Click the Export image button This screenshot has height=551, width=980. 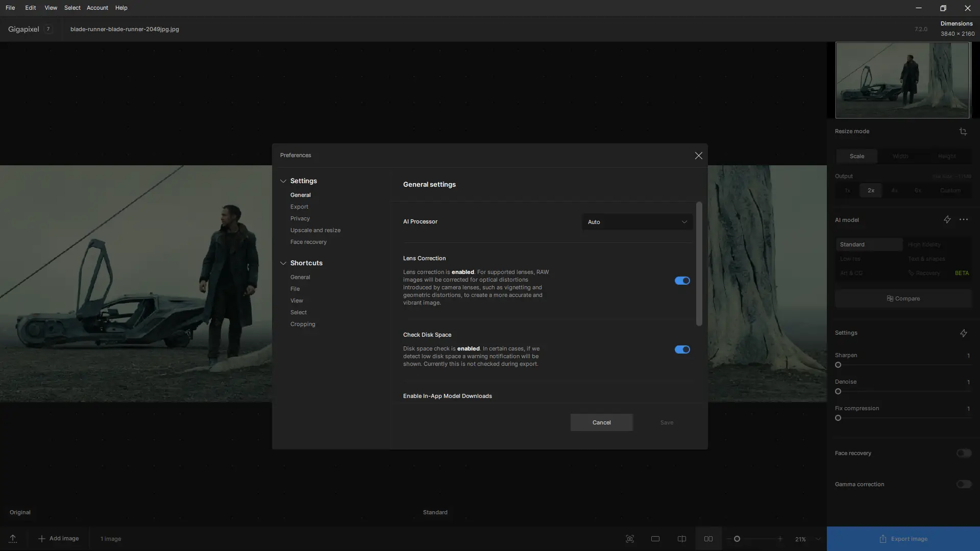(x=903, y=539)
